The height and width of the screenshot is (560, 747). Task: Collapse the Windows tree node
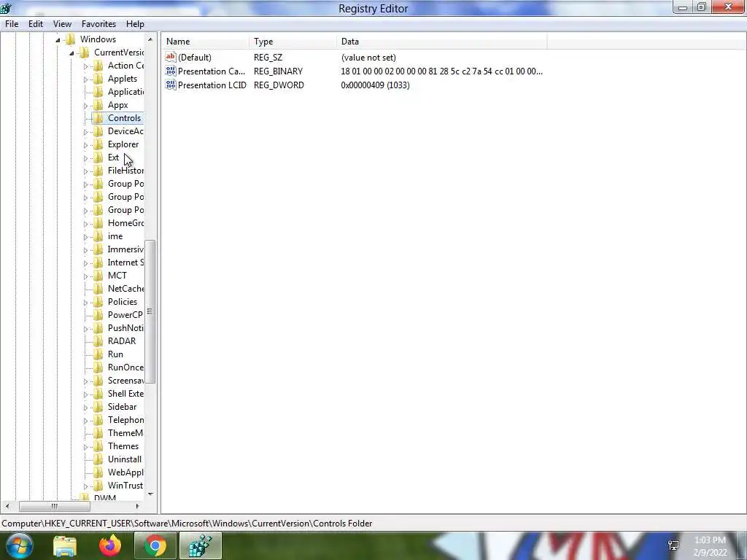pyautogui.click(x=58, y=40)
